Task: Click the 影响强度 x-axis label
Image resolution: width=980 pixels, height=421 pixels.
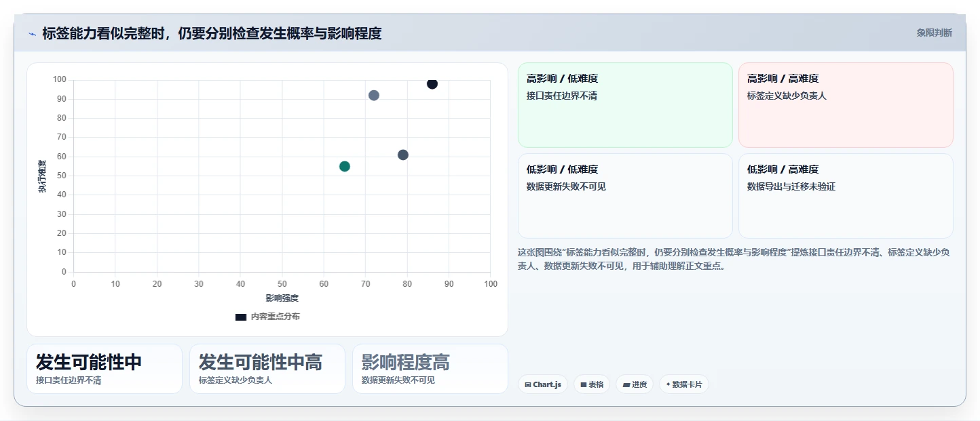Action: coord(282,298)
